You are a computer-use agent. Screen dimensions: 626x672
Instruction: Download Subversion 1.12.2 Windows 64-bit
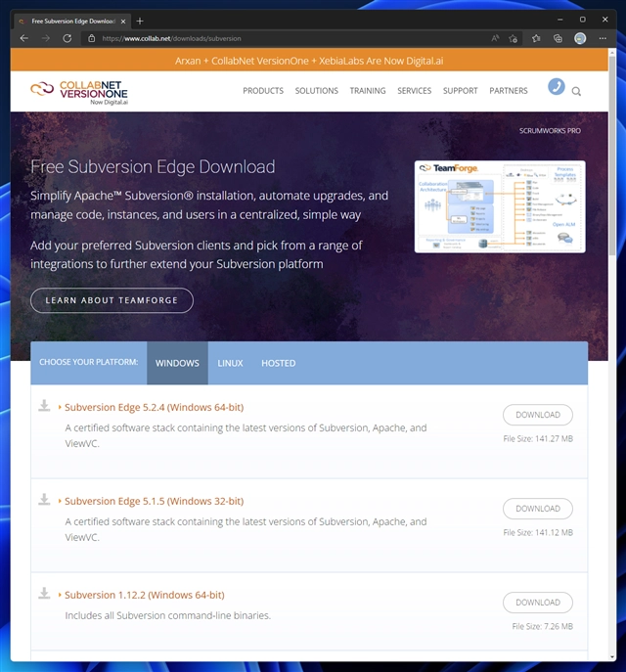pyautogui.click(x=538, y=603)
